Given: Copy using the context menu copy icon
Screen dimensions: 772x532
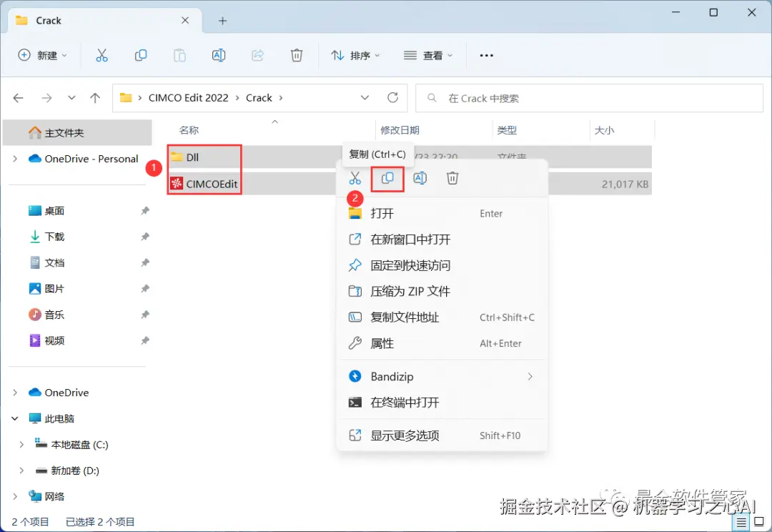Looking at the screenshot, I should coord(387,178).
